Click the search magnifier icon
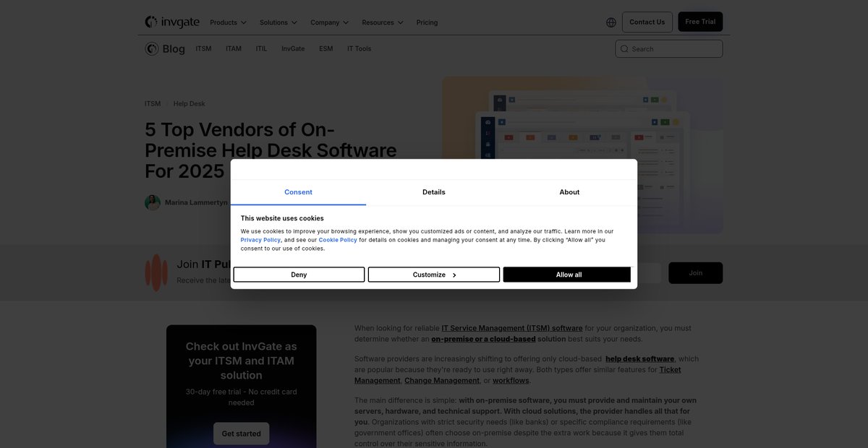Viewport: 868px width, 448px height. pos(624,49)
